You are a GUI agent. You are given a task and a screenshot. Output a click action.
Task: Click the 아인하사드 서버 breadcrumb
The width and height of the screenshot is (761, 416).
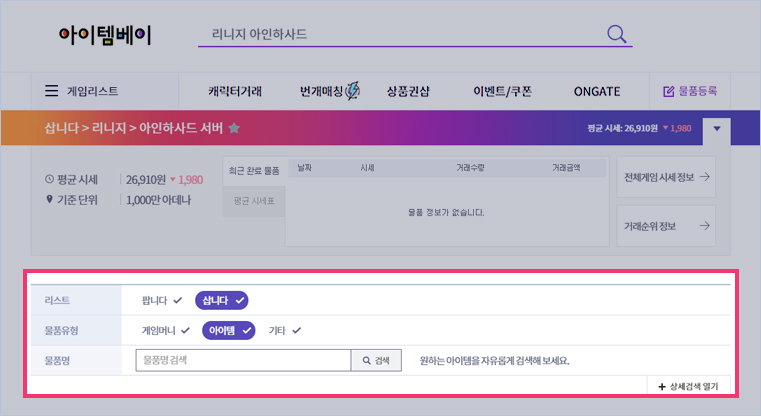pyautogui.click(x=181, y=128)
